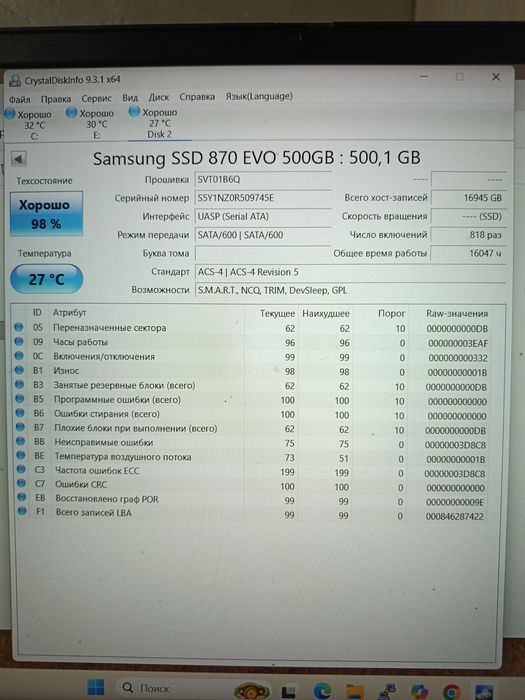This screenshot has width=525, height=700.
Task: Click the status dot for attribute 09
Action: [19, 342]
